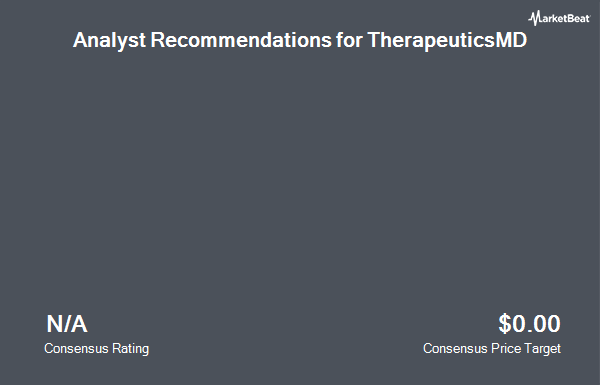This screenshot has width=600, height=385.
Task: Click the N/A consensus rating value
Action: [67, 324]
